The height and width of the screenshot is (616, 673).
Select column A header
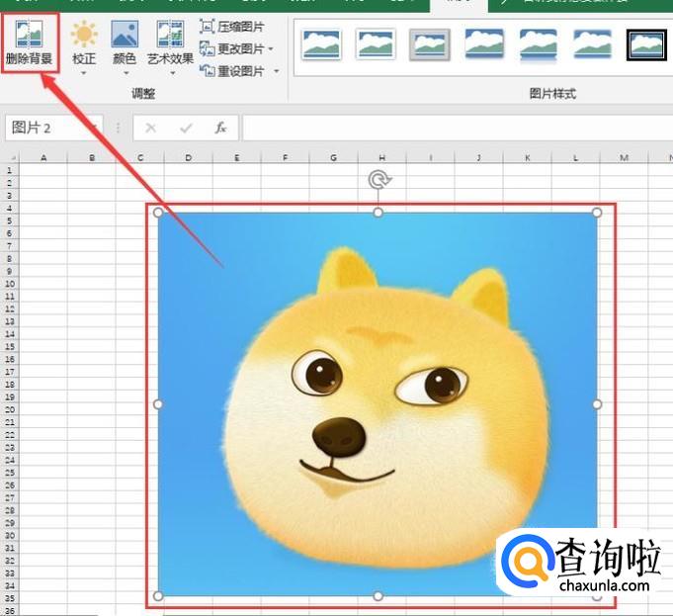[43, 157]
